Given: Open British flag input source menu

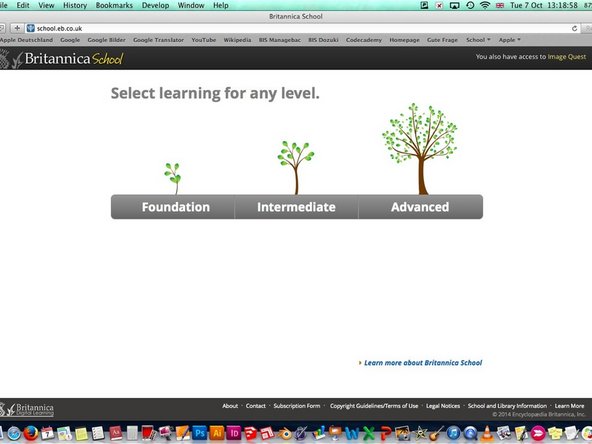Looking at the screenshot, I should 500,5.
